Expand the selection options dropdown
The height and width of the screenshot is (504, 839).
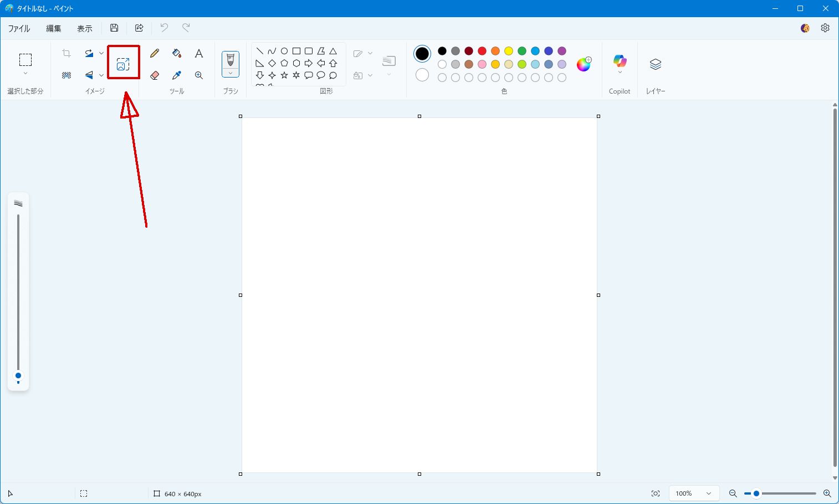coord(25,74)
